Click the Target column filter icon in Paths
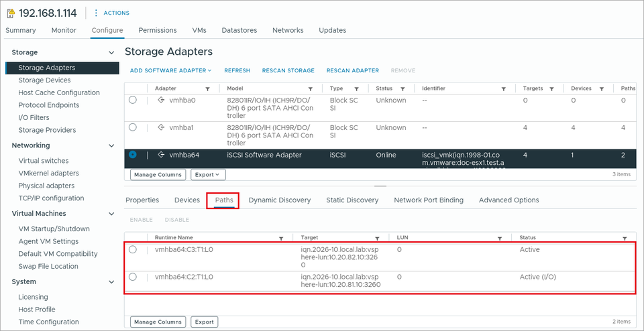The width and height of the screenshot is (644, 331). tap(377, 238)
